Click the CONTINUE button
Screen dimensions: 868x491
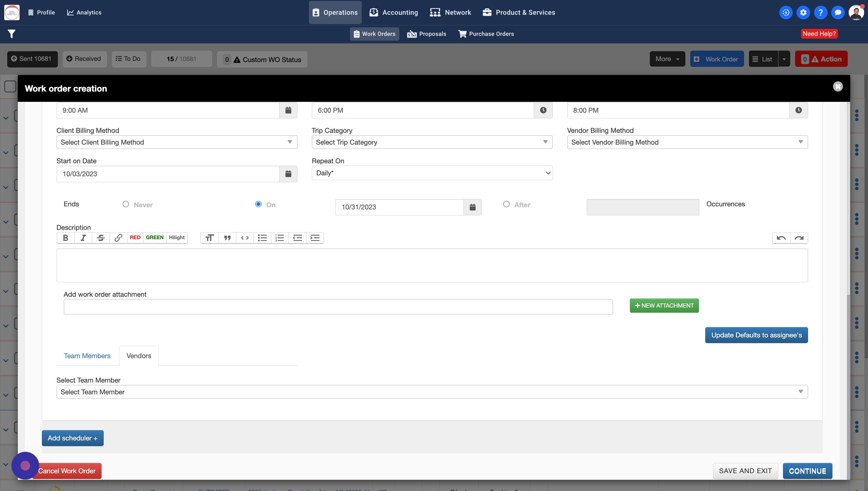pyautogui.click(x=807, y=471)
